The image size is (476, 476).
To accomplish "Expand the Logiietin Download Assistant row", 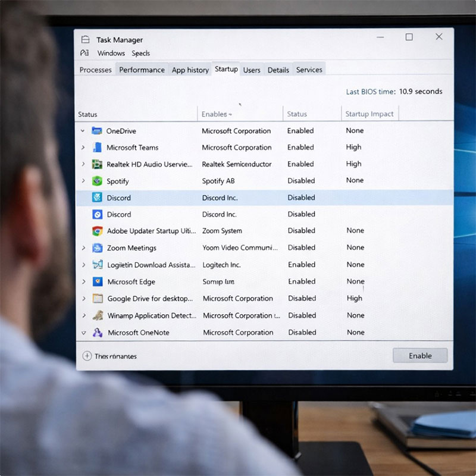I will point(83,265).
